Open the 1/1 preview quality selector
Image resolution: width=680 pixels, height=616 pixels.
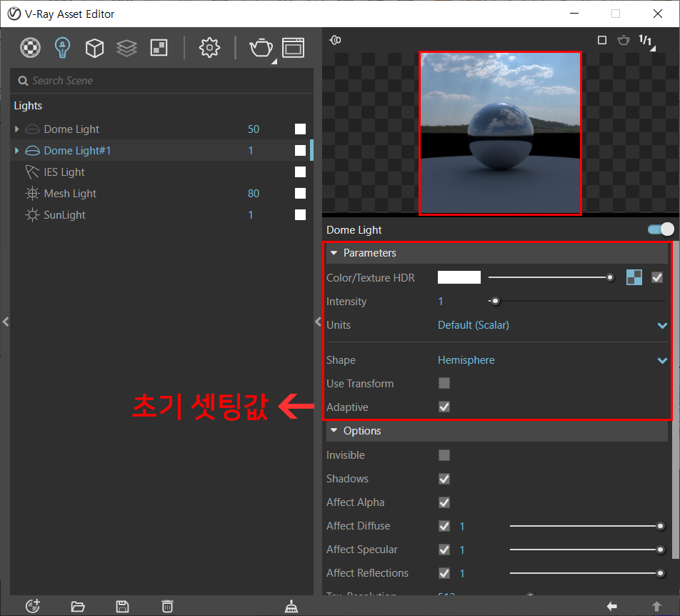coord(646,41)
